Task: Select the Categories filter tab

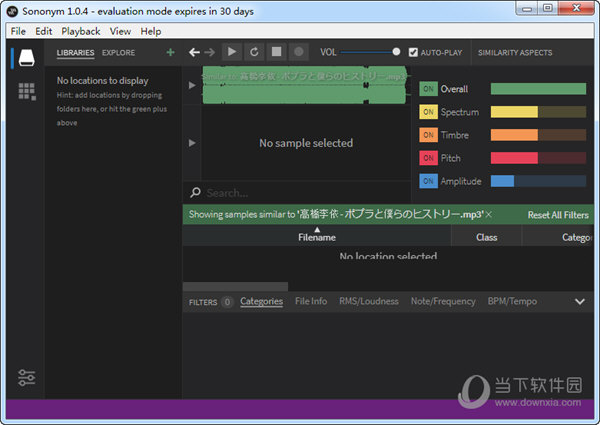Action: point(262,301)
